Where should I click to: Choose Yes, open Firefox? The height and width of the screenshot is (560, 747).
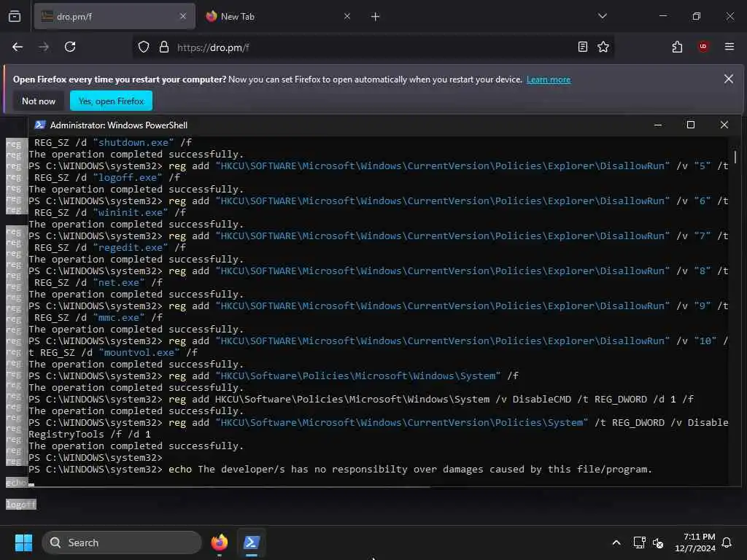[x=111, y=101]
